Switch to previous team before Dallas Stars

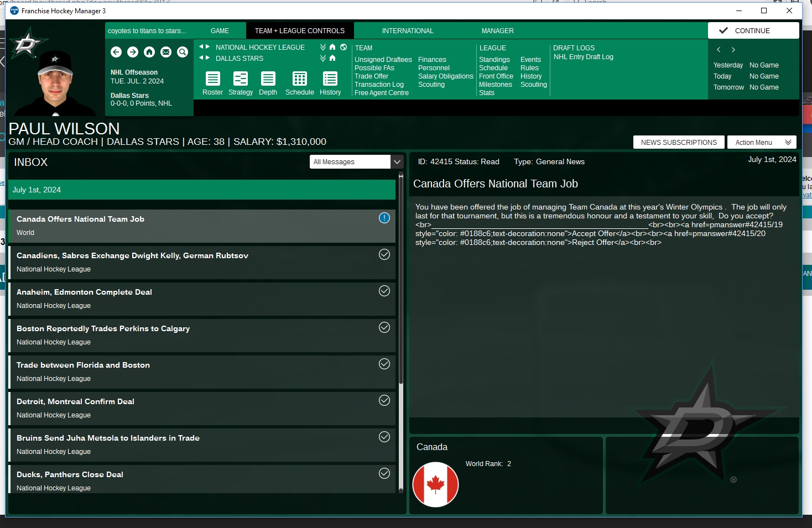click(x=201, y=57)
